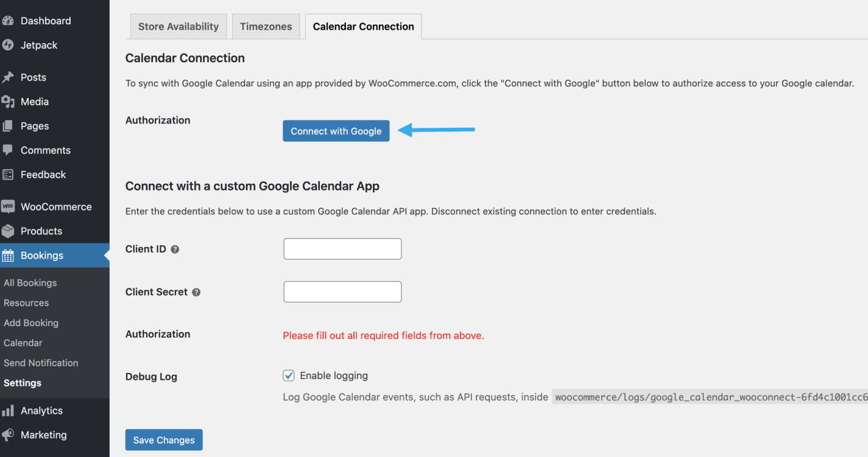Click the Posts pushpin icon
This screenshot has width=868, height=457.
pos(8,77)
